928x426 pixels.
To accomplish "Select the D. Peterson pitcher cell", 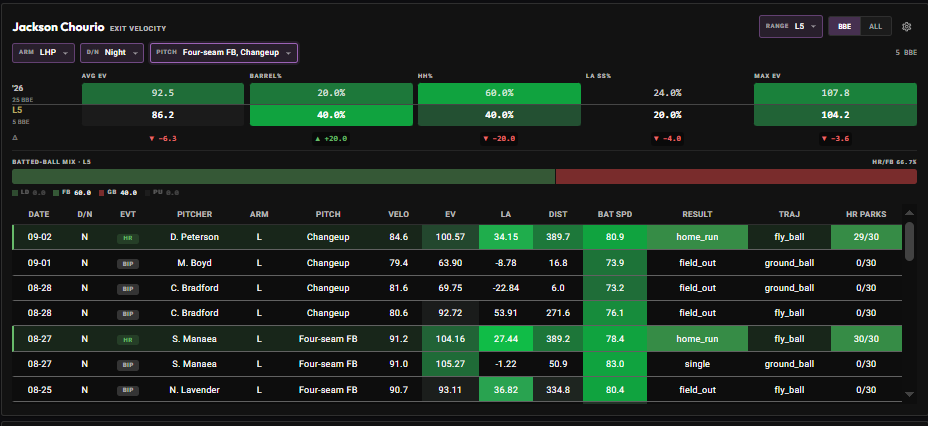I will (x=194, y=237).
